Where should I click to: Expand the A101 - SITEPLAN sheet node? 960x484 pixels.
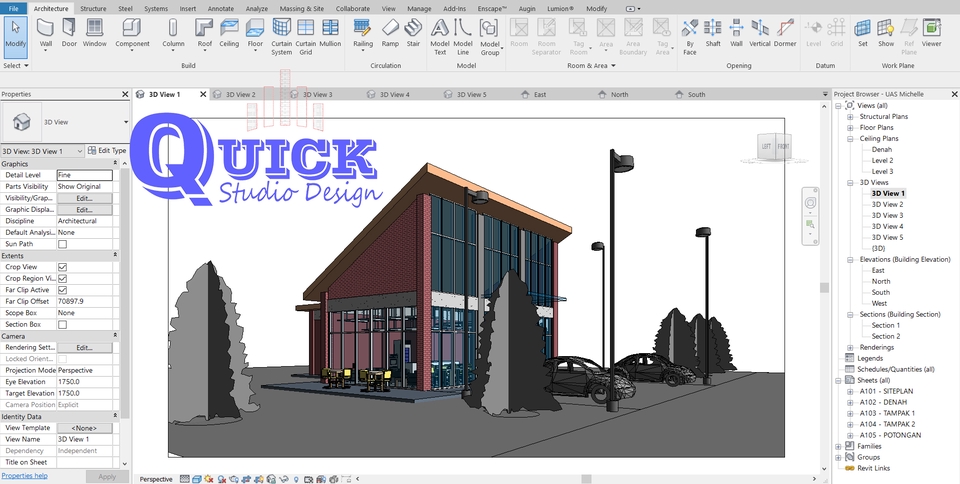(850, 392)
